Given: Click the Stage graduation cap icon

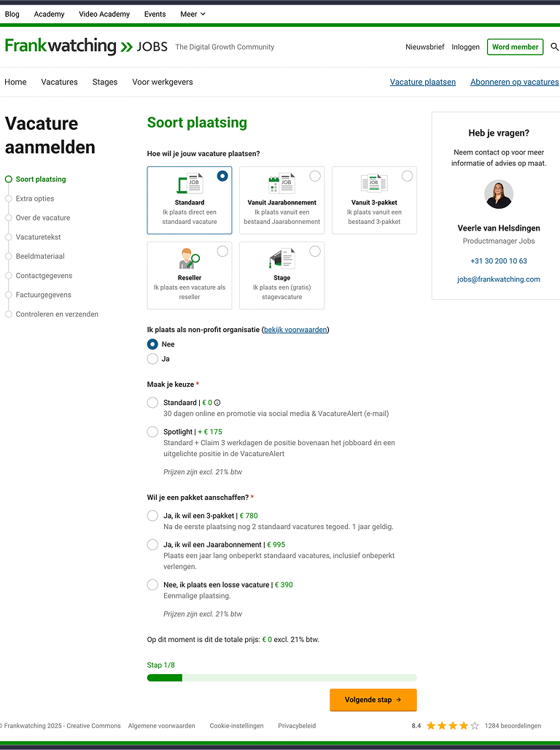Looking at the screenshot, I should point(281,259).
